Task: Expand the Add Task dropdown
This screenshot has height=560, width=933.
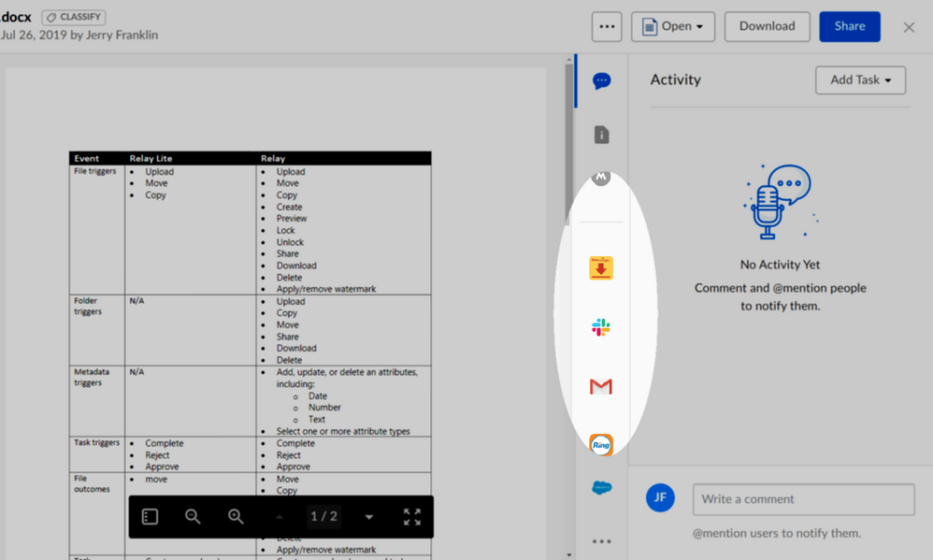Action: click(x=860, y=79)
